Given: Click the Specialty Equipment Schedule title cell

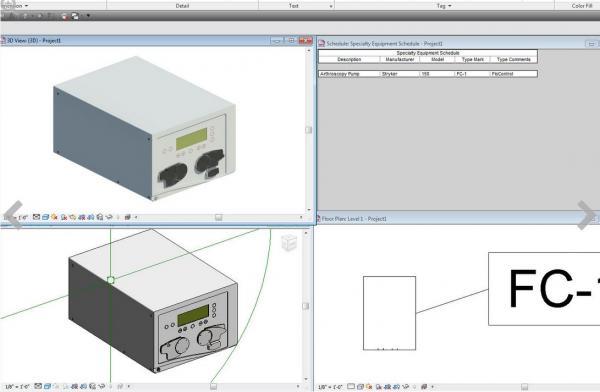Looking at the screenshot, I should coord(428,53).
